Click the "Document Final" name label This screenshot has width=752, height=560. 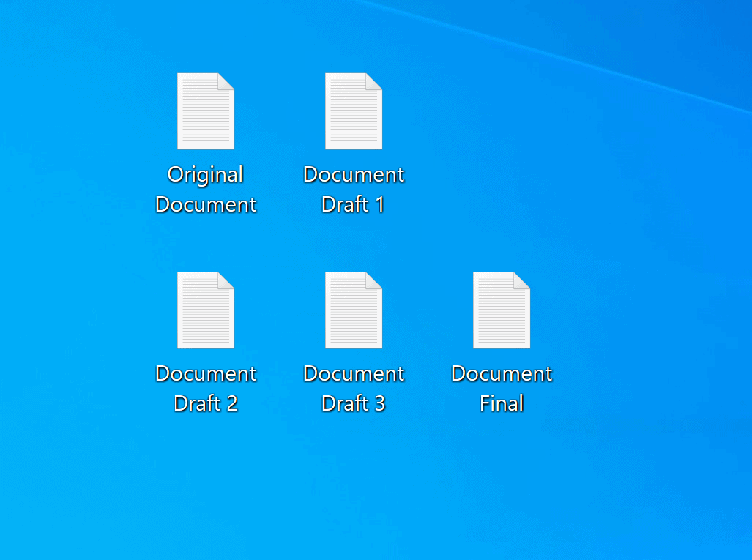502,389
